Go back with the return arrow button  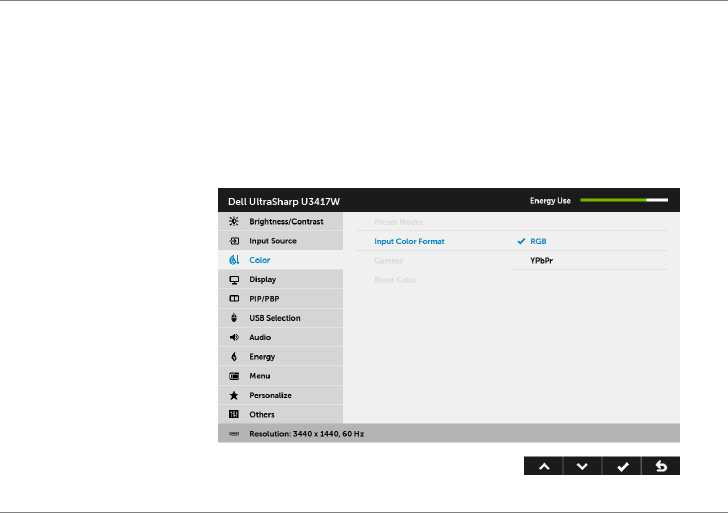pyautogui.click(x=661, y=466)
